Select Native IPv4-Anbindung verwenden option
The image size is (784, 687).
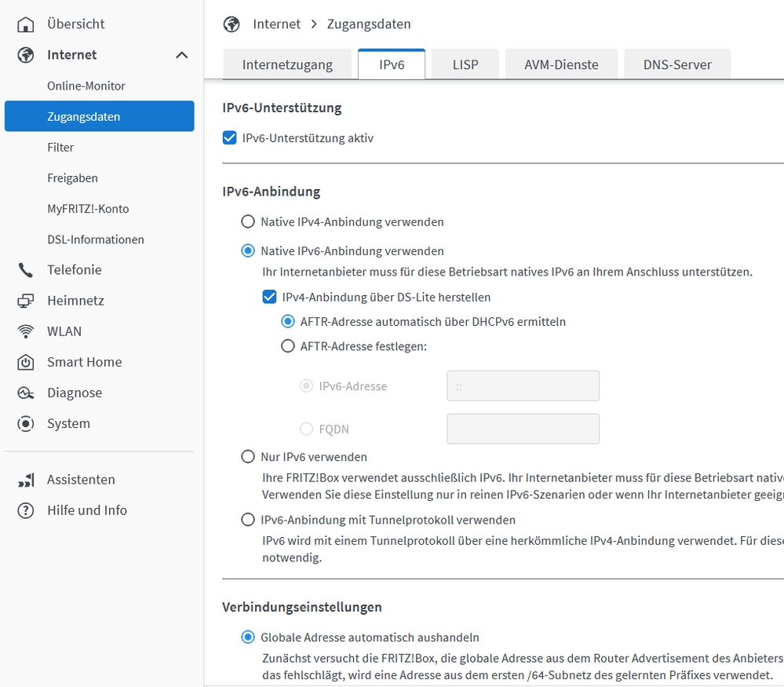[x=248, y=222]
